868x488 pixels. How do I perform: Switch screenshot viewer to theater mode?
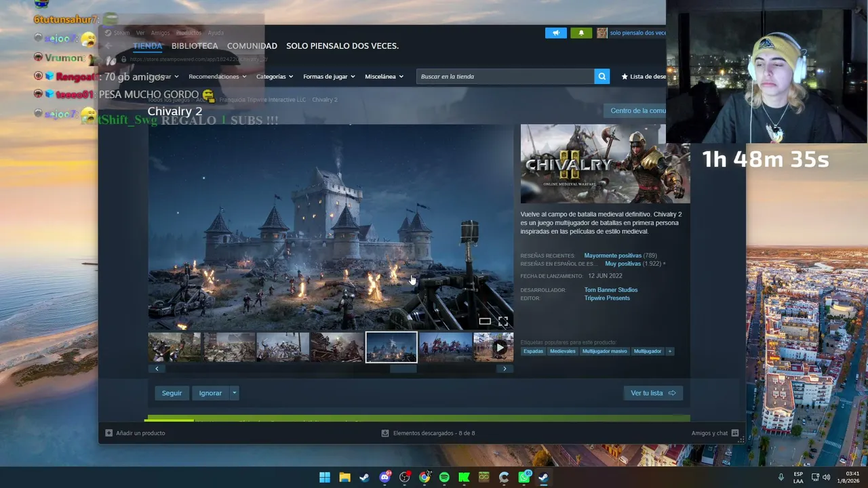(x=485, y=321)
